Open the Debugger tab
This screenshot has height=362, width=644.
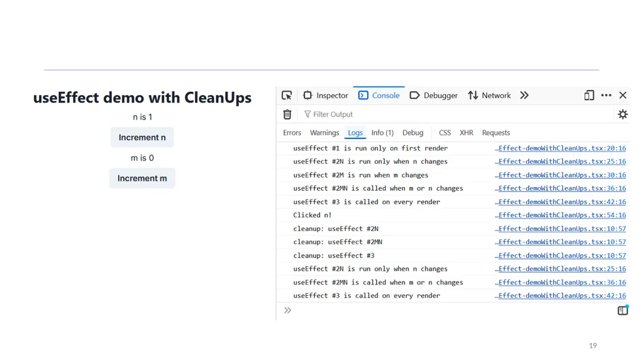[434, 96]
